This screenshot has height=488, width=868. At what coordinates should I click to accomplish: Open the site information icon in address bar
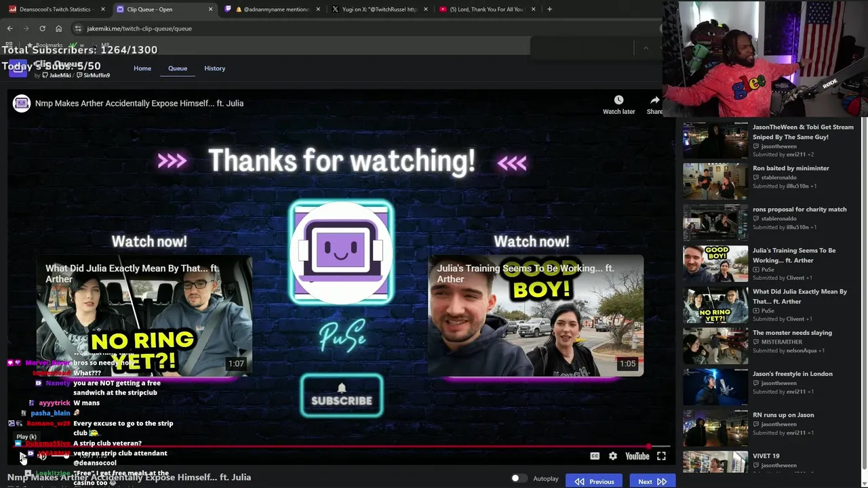click(78, 28)
